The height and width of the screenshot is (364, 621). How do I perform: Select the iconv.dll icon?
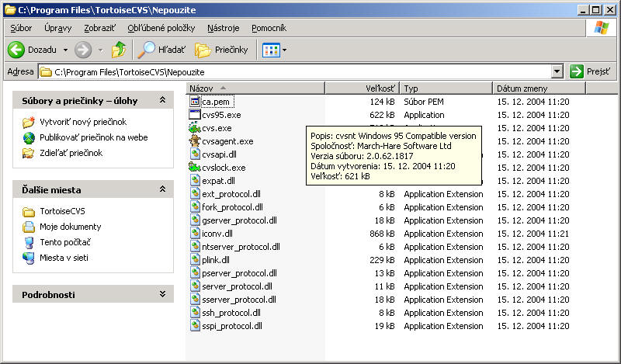[x=195, y=234]
